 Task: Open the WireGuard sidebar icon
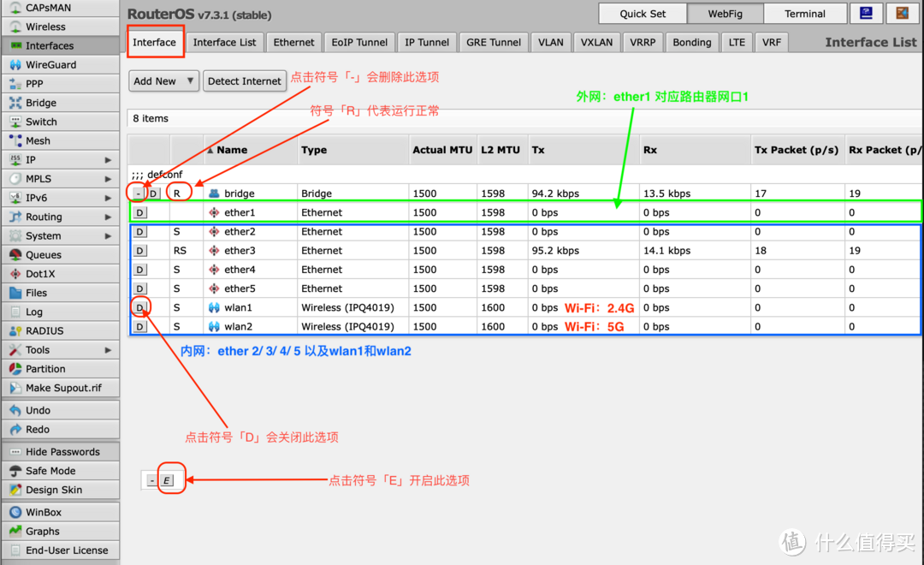(x=15, y=65)
